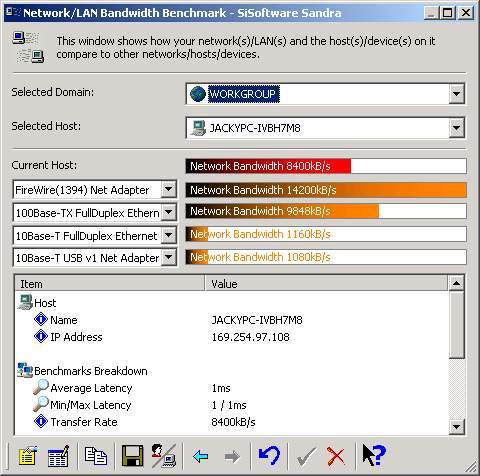The image size is (480, 476).
Task: Click the blue back arrow icon
Action: 201,456
